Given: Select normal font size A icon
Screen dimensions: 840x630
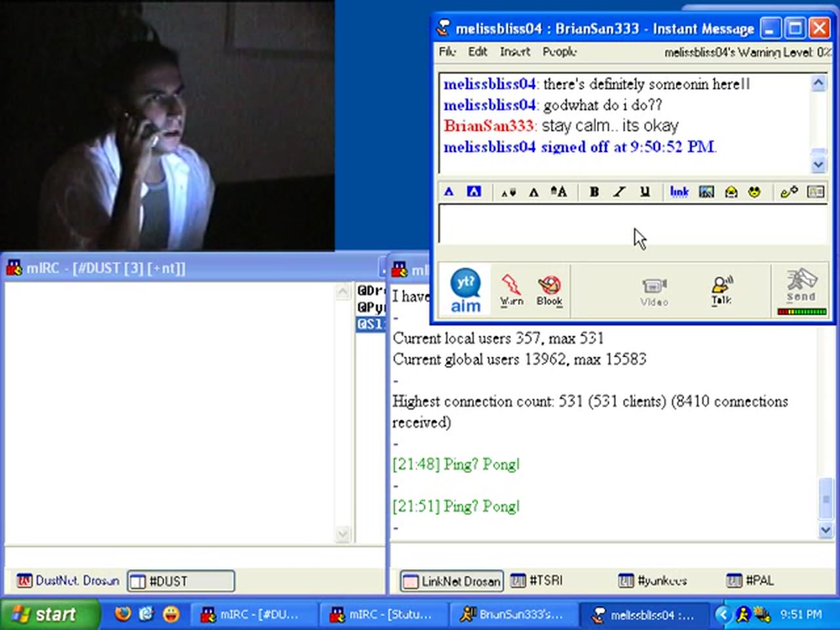Looking at the screenshot, I should 534,192.
